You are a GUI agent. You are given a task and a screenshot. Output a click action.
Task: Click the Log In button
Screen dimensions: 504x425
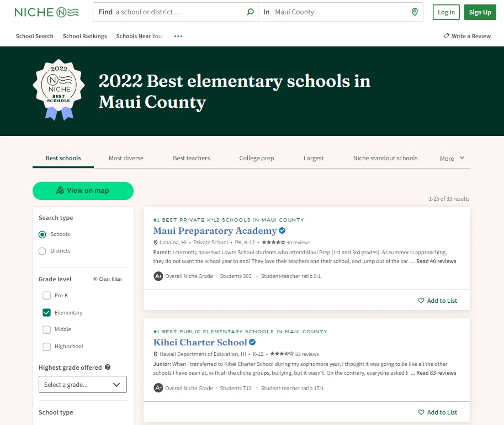pyautogui.click(x=446, y=12)
